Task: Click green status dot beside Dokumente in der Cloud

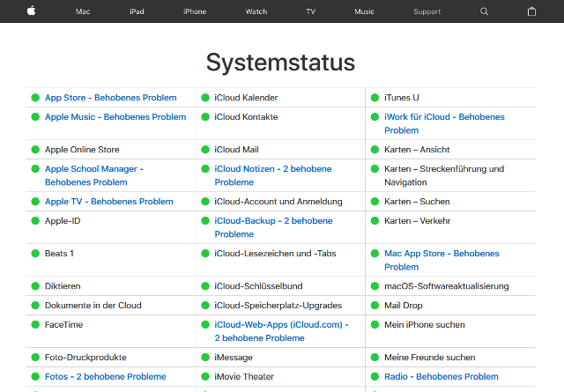Action: (35, 306)
